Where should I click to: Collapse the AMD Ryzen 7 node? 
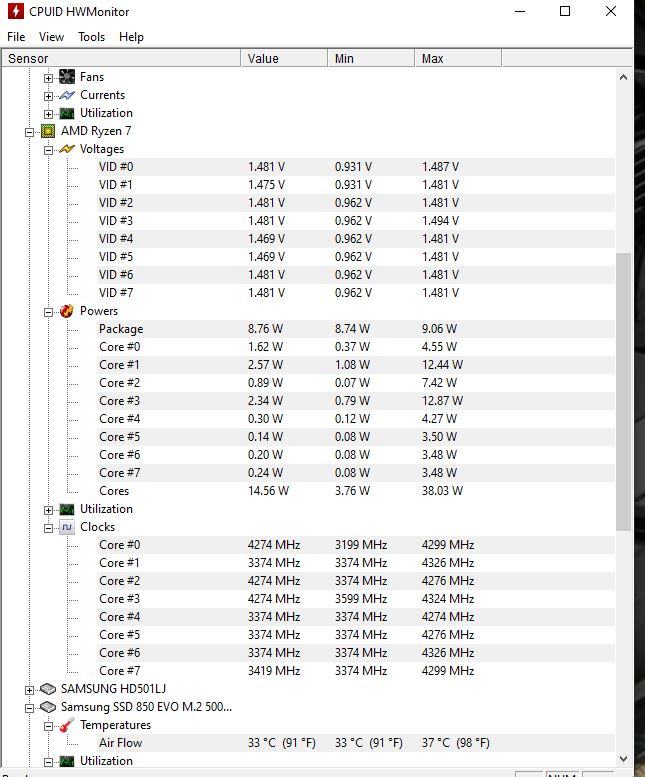pyautogui.click(x=30, y=132)
